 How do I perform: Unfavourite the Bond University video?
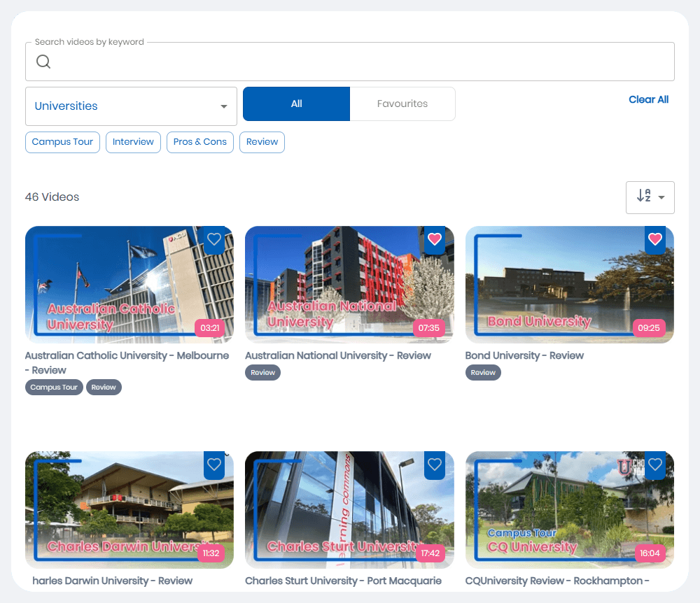coord(655,239)
